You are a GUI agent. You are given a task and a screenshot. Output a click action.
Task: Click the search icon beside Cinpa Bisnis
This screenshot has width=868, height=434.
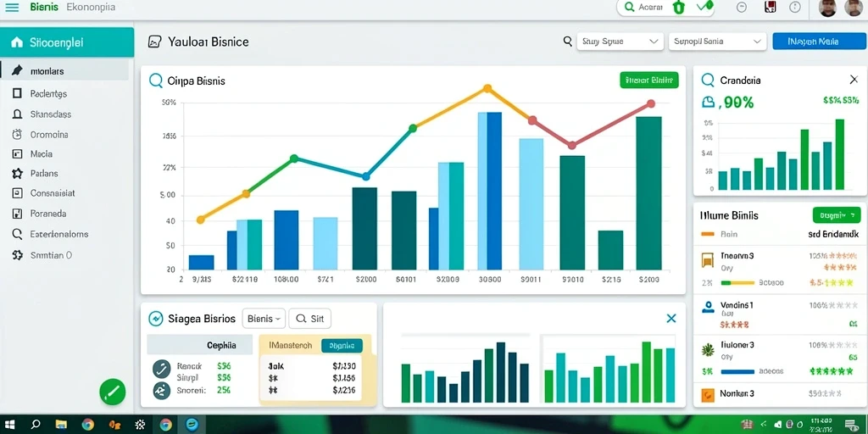(x=156, y=81)
